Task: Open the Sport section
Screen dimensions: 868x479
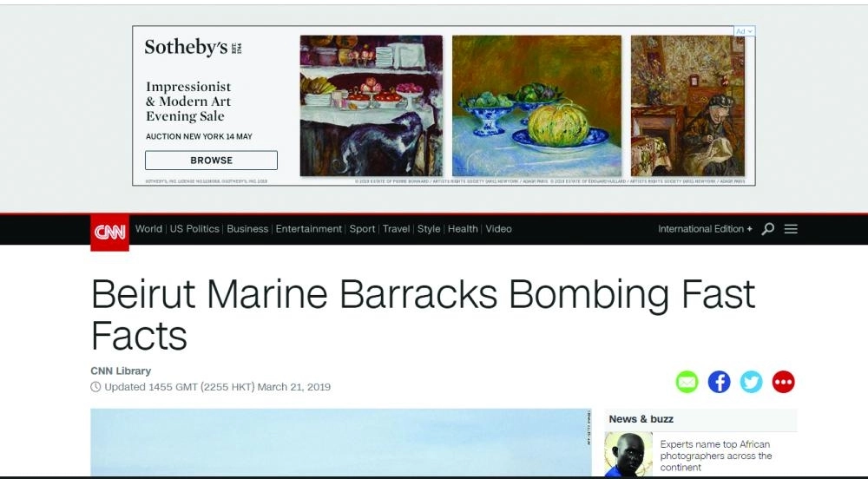Action: [x=362, y=229]
